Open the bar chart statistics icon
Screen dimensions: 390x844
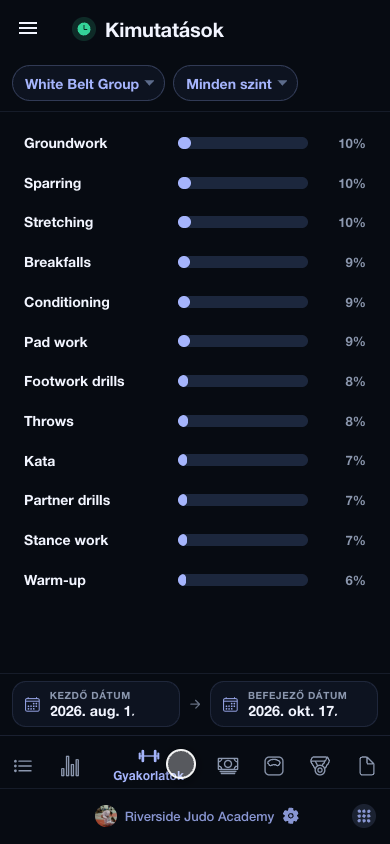tap(70, 765)
